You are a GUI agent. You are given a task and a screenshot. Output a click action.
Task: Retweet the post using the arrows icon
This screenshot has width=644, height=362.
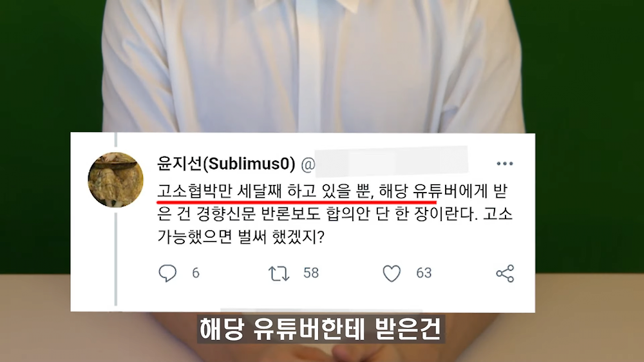coord(279,273)
